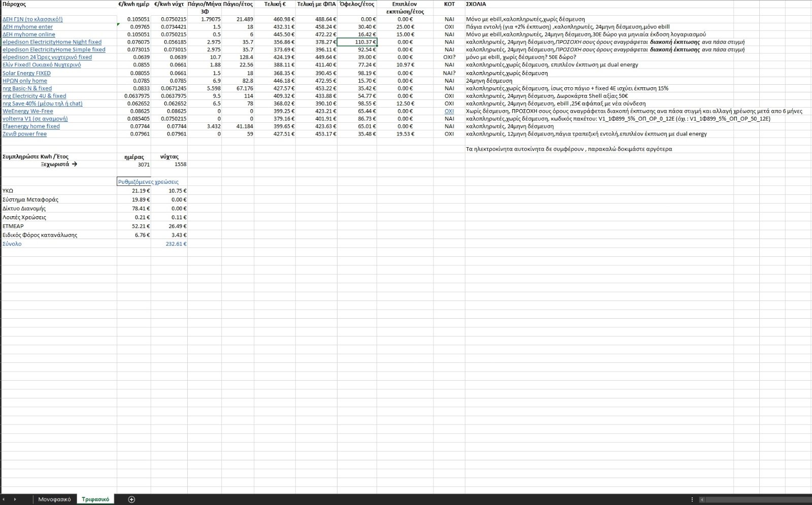The height and width of the screenshot is (505, 812).
Task: Click the next sheet navigation arrow
Action: pos(15,499)
